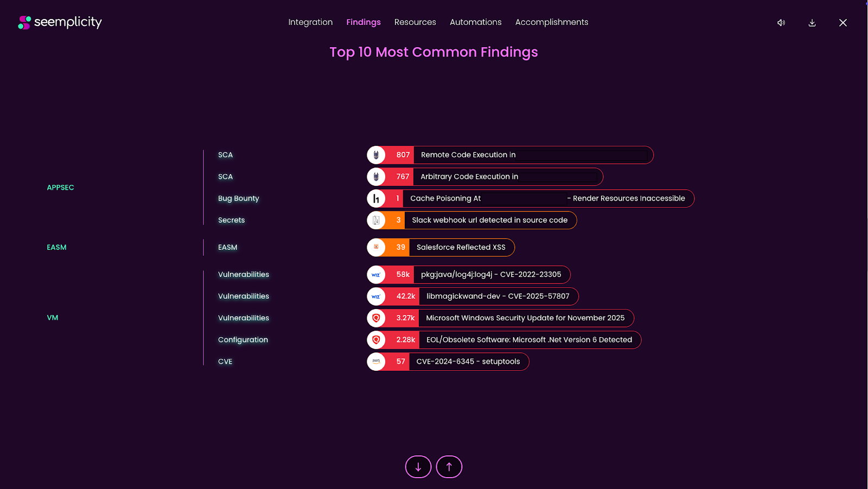Open the Remote Code Execution finding
This screenshot has width=868, height=489.
468,155
